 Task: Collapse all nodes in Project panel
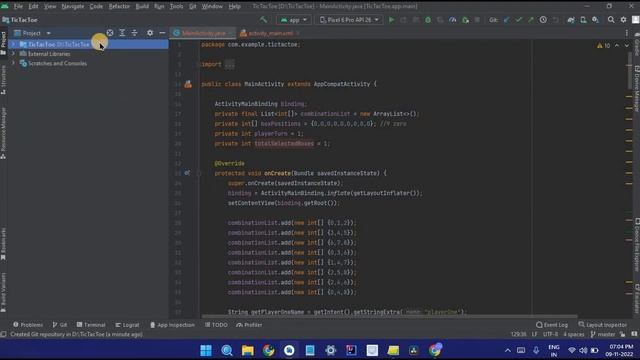(x=134, y=33)
